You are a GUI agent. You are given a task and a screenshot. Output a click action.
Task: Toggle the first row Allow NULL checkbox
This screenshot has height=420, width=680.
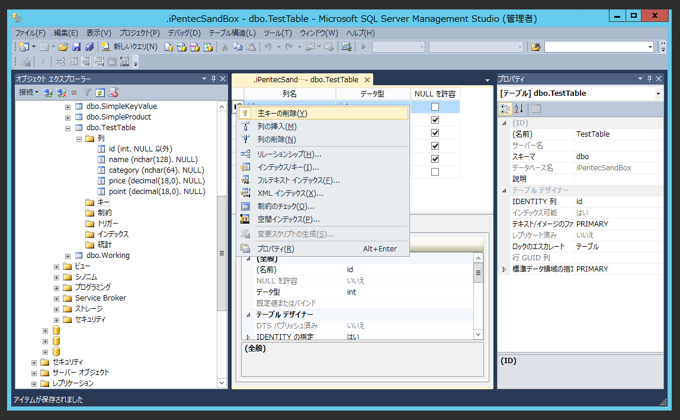point(435,107)
